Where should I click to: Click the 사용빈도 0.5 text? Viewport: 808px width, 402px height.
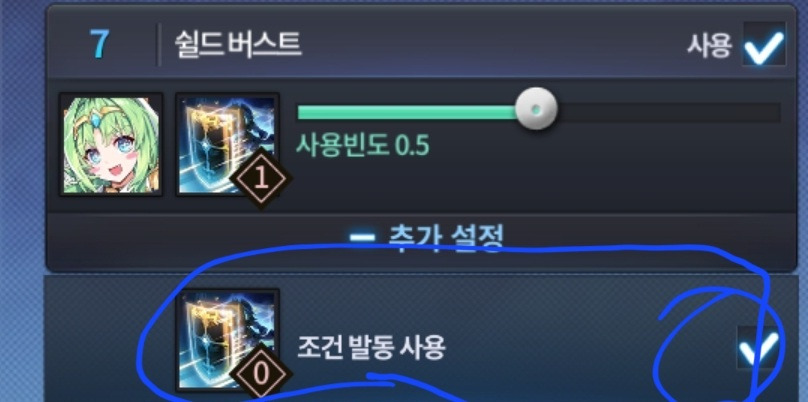tap(363, 146)
